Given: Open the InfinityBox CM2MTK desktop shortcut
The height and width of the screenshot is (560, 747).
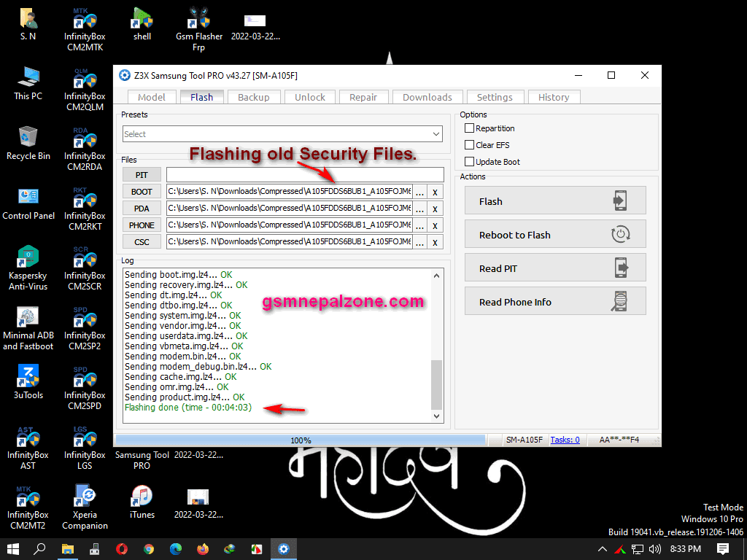Looking at the screenshot, I should coord(85,29).
